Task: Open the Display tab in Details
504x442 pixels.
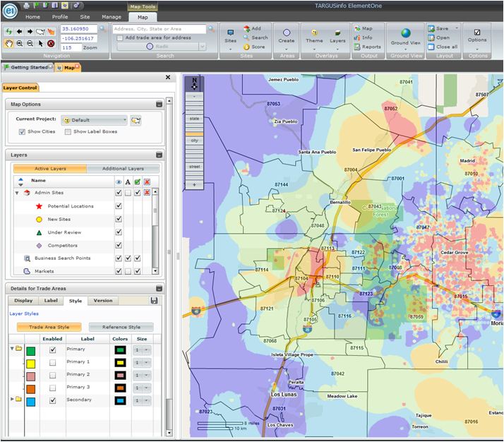Action: click(x=23, y=301)
